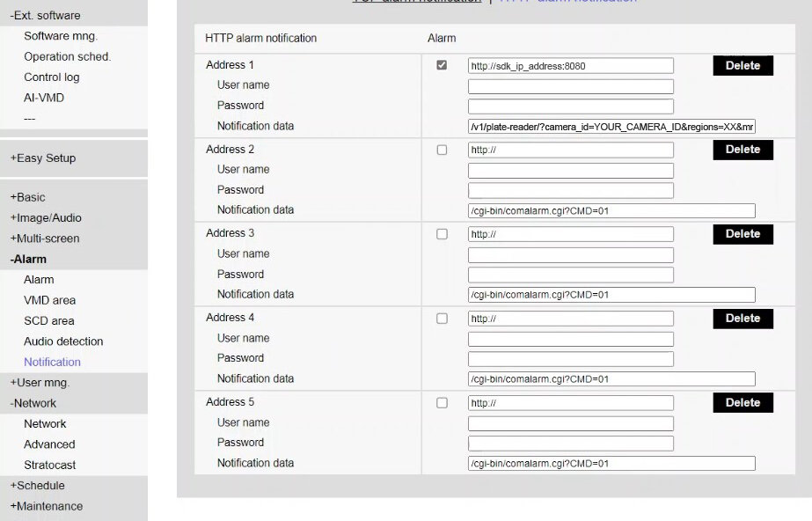
Task: Click Address 1 Password field
Action: point(571,106)
